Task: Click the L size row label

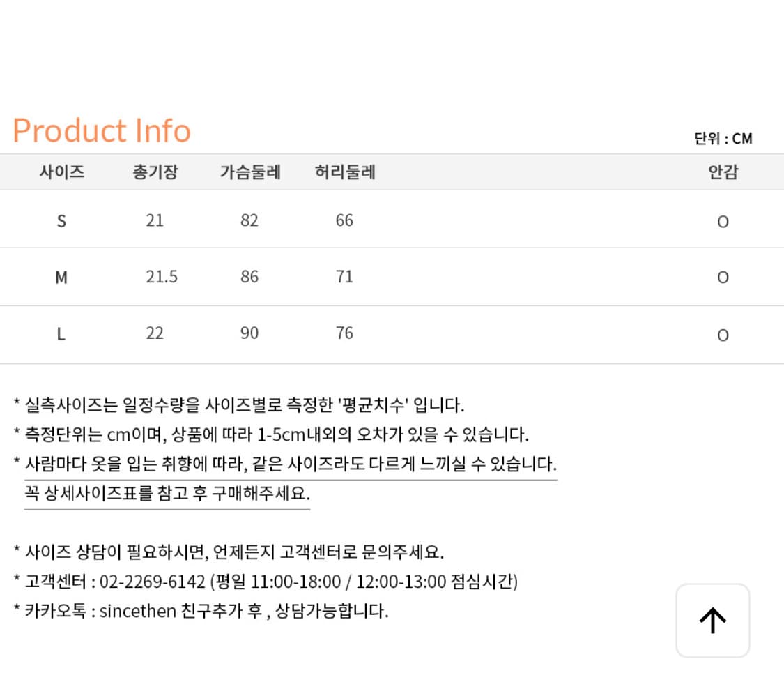Action: click(x=61, y=334)
